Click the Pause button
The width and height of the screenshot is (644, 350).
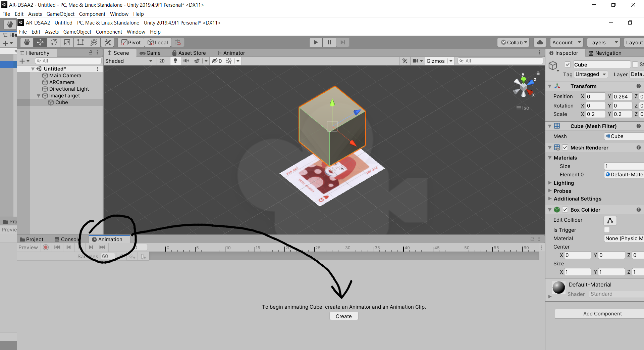pyautogui.click(x=329, y=42)
